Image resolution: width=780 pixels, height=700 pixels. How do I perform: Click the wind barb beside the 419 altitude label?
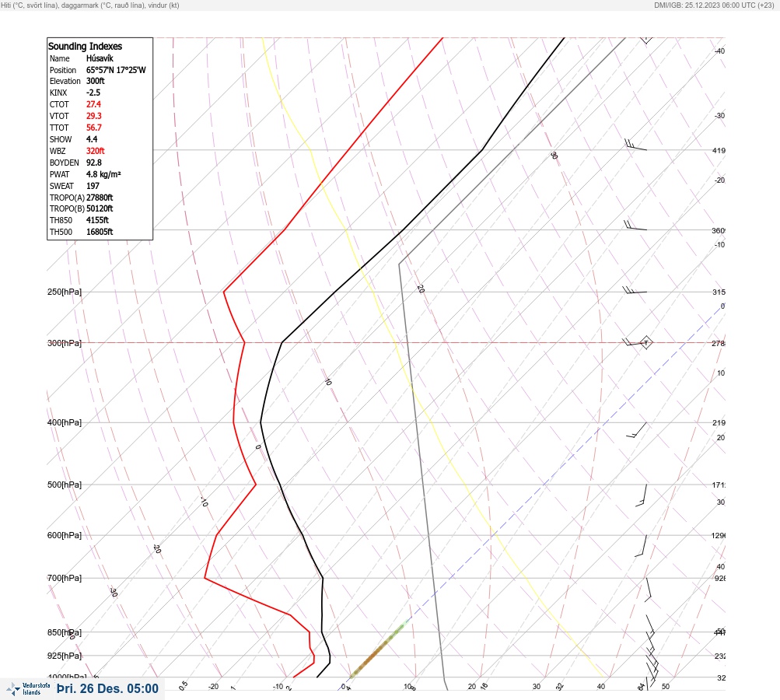pyautogui.click(x=635, y=145)
